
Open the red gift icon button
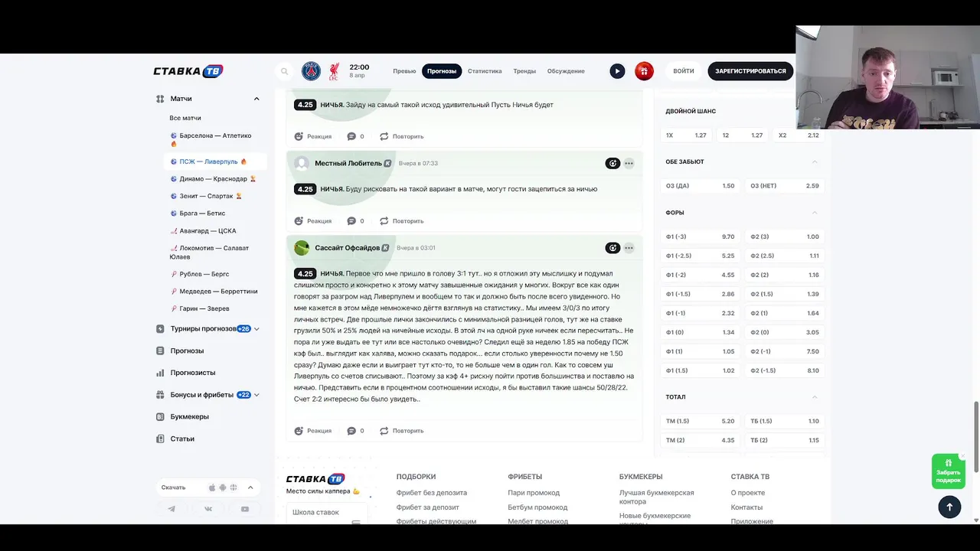(644, 71)
